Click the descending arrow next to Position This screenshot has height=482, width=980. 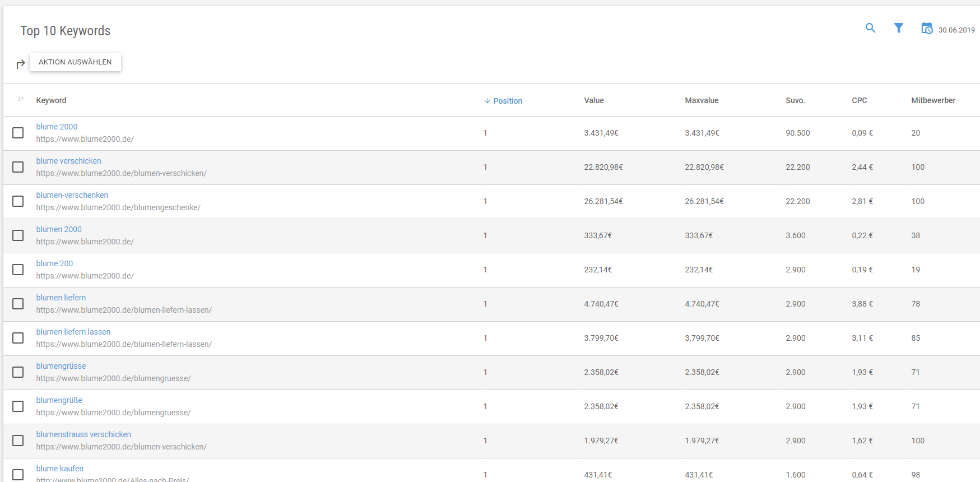point(487,101)
